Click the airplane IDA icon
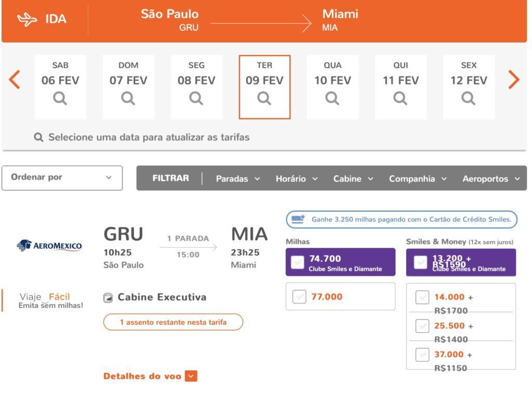 27,19
